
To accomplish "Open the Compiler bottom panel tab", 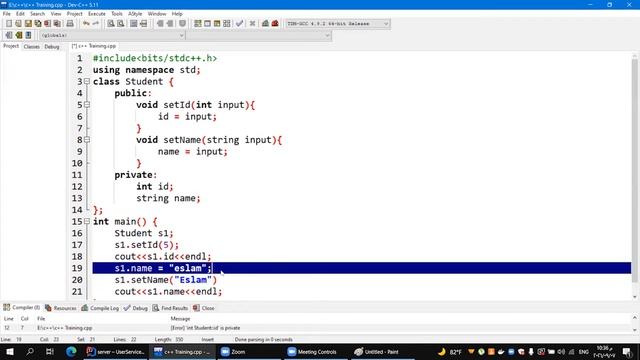I will tap(22, 307).
